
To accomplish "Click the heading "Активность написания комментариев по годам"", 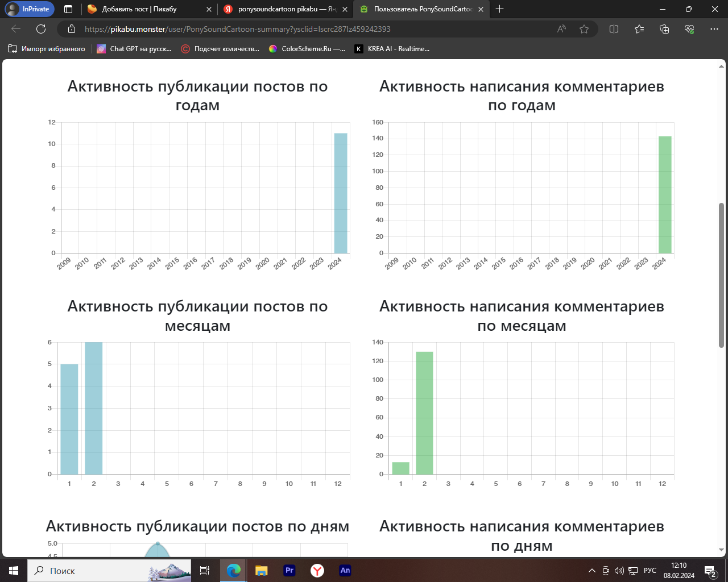I will tap(522, 95).
